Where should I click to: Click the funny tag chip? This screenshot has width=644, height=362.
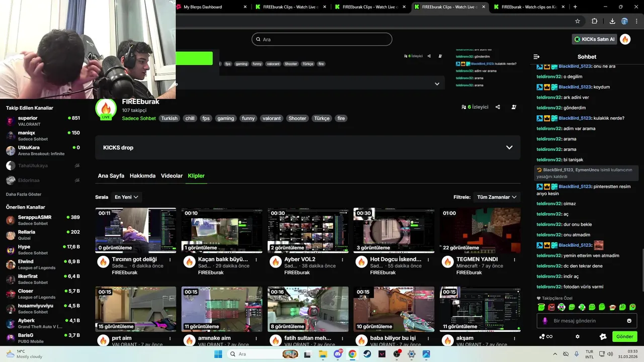248,119
